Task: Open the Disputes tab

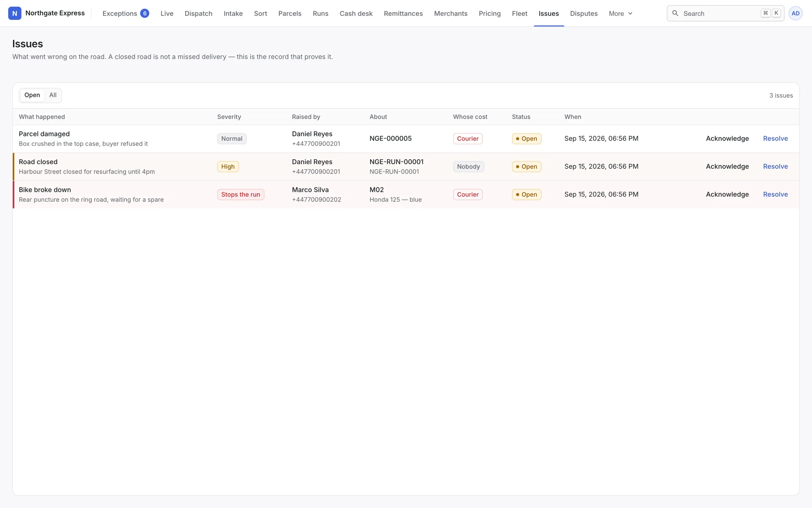Action: click(x=584, y=13)
